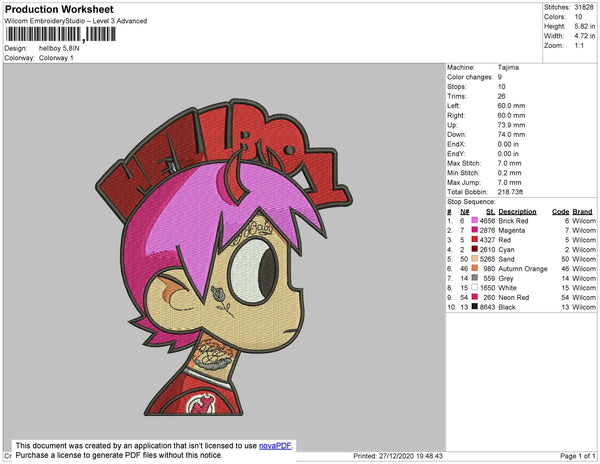Click the 'Colorway 1' value

tap(56, 58)
